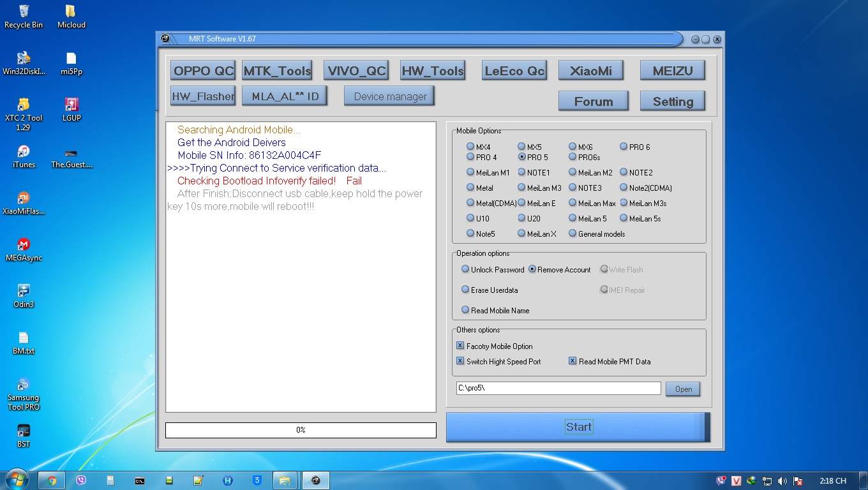Launch the Odin3 desktop shortcut

[24, 296]
